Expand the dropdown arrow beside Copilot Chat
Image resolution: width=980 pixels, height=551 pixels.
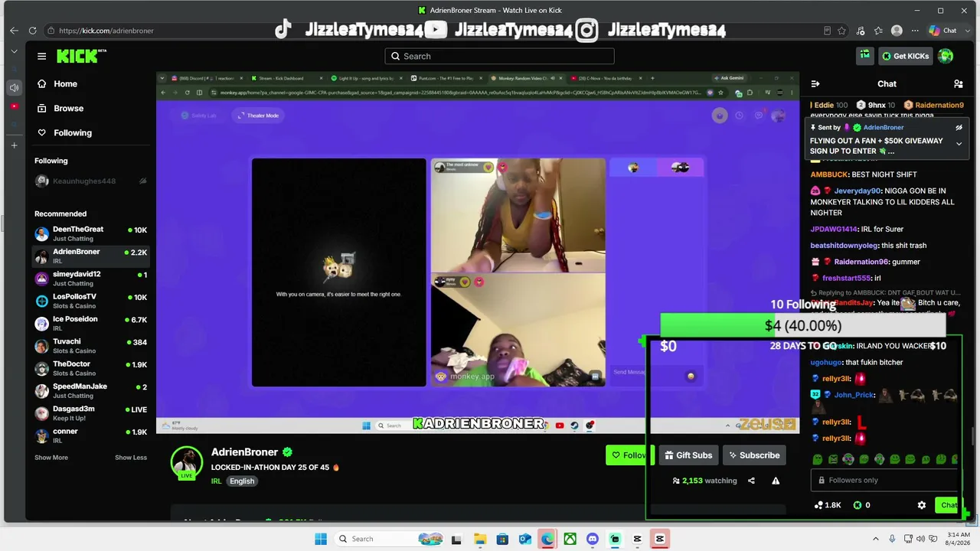(966, 31)
